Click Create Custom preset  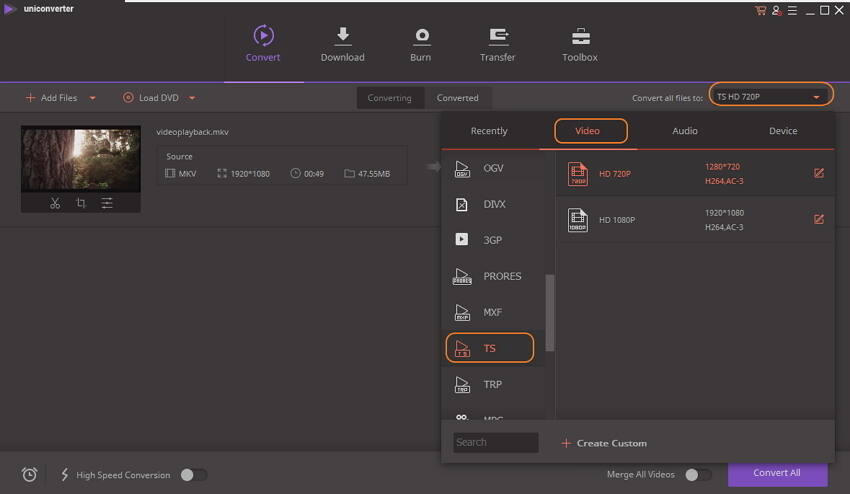(604, 443)
